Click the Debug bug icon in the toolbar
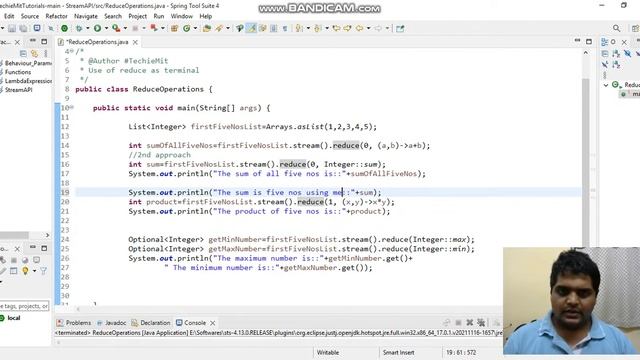This screenshot has height=360, width=640. [79, 28]
